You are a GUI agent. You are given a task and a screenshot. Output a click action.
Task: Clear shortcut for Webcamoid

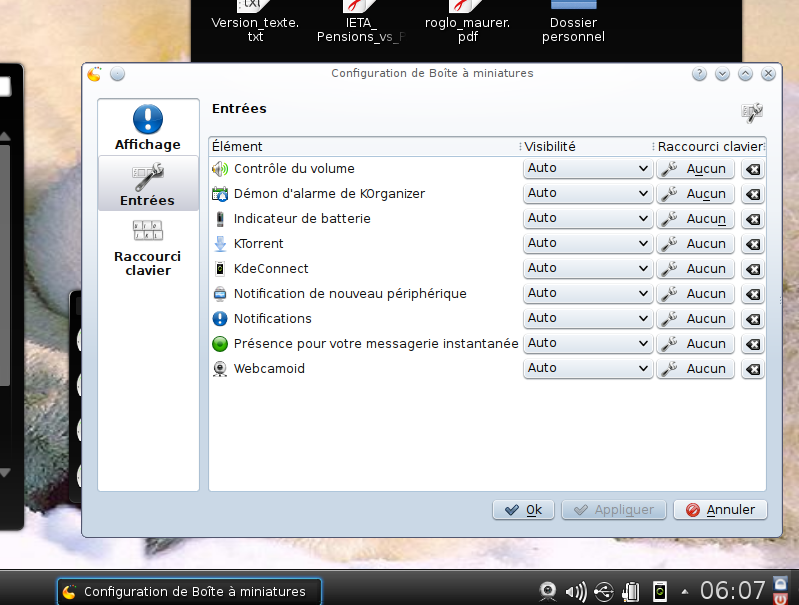[x=753, y=369]
